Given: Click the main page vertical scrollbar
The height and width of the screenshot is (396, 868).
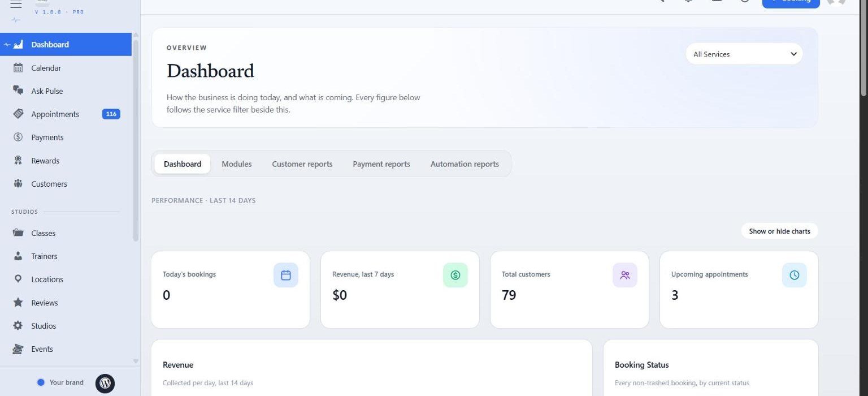Looking at the screenshot, I should pyautogui.click(x=863, y=48).
